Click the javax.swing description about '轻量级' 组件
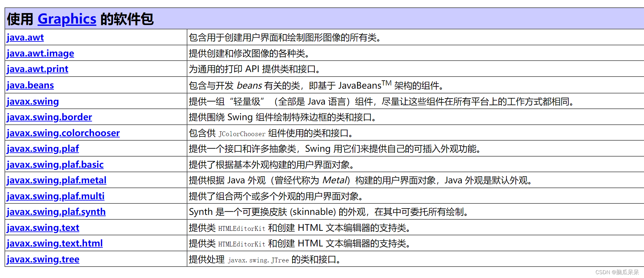The height and width of the screenshot is (278, 644). [382, 101]
